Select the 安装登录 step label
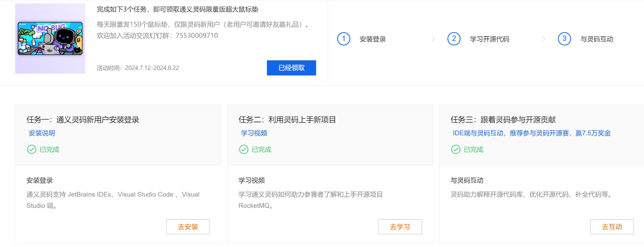Screen dimensions: 644x247 [373, 39]
